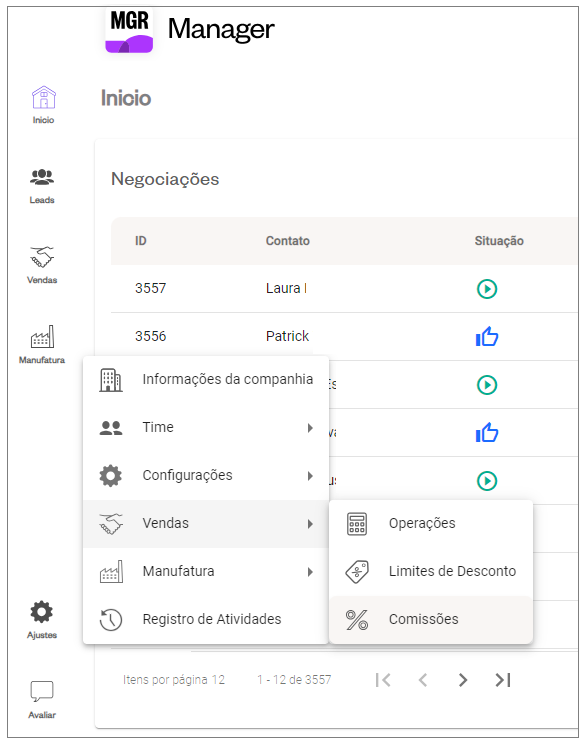Click the Negociações section title

point(165,180)
